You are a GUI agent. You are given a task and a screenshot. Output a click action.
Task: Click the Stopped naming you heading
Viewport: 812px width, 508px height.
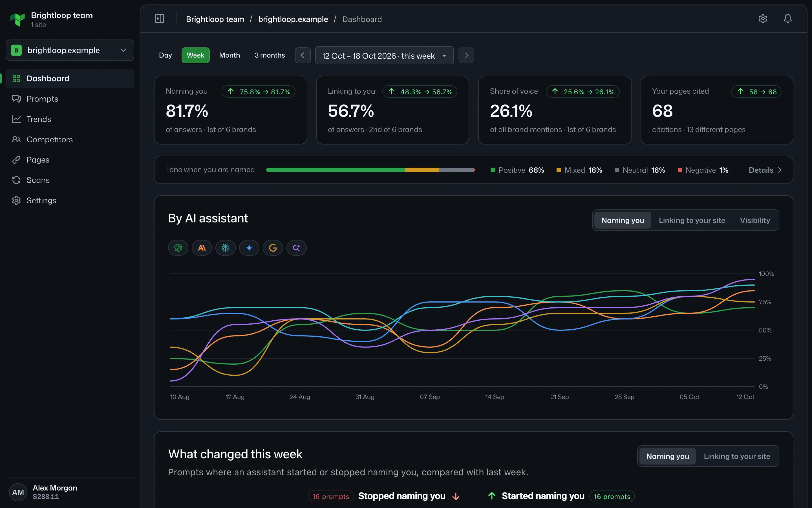point(402,496)
